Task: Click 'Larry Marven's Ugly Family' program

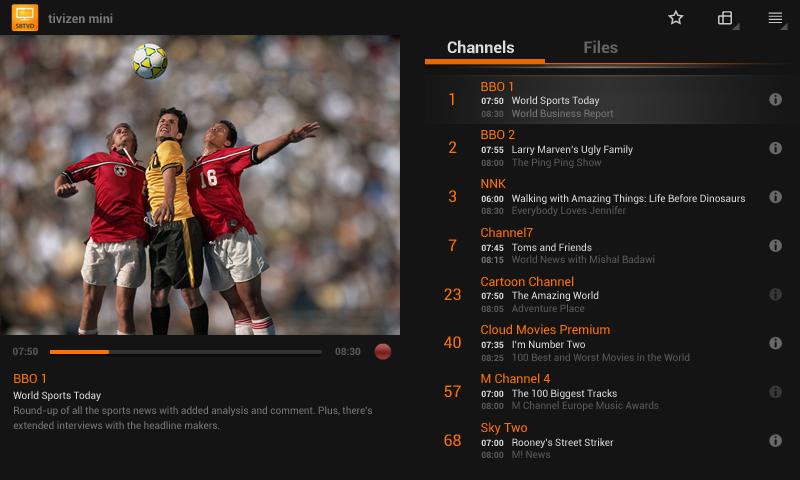Action: 572,149
